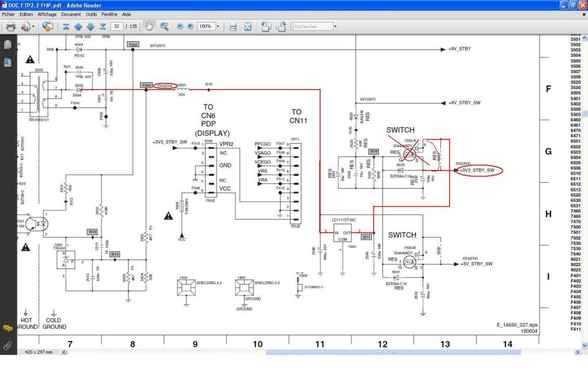
Task: Fit page to window width
Action: click(x=233, y=26)
